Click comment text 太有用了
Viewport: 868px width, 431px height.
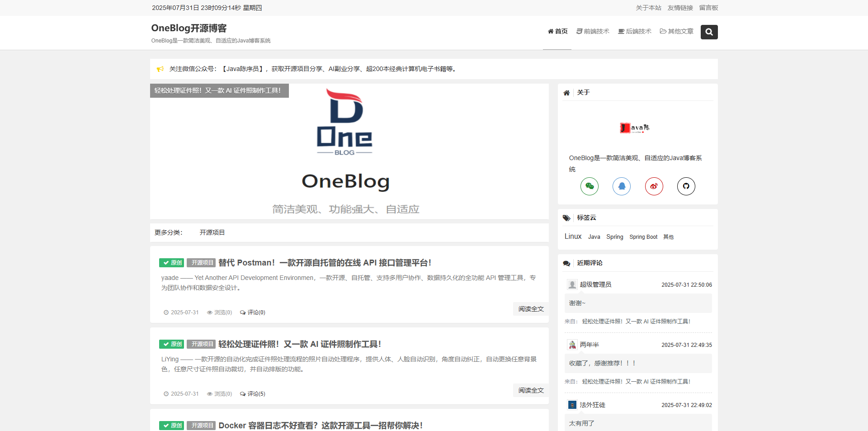[581, 423]
